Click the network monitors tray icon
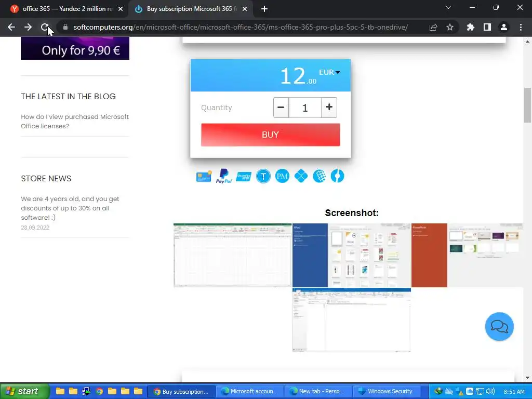The width and height of the screenshot is (532, 399). click(x=480, y=391)
